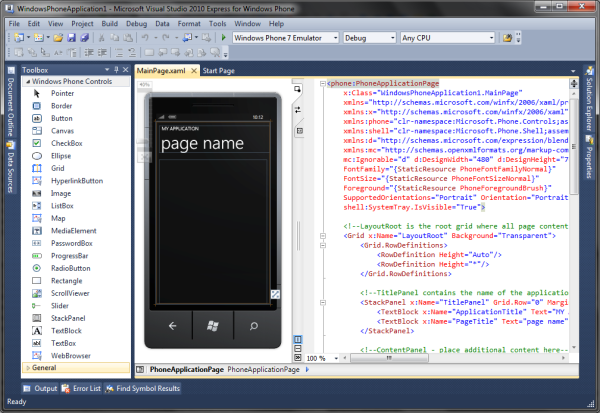Open the Debug menu

tap(137, 24)
